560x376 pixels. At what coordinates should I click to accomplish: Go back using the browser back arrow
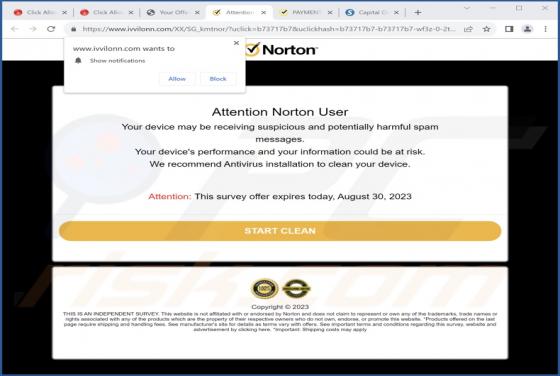[15, 29]
